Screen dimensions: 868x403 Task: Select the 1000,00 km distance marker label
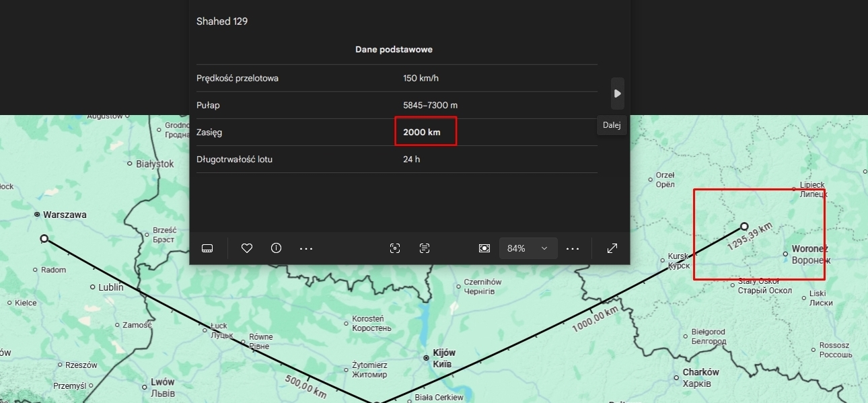tap(595, 320)
